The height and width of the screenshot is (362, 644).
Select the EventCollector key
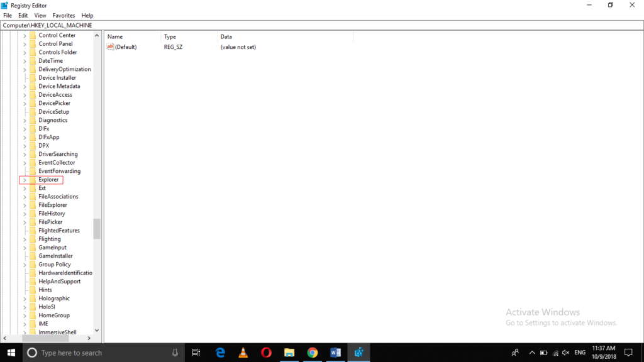pos(57,163)
